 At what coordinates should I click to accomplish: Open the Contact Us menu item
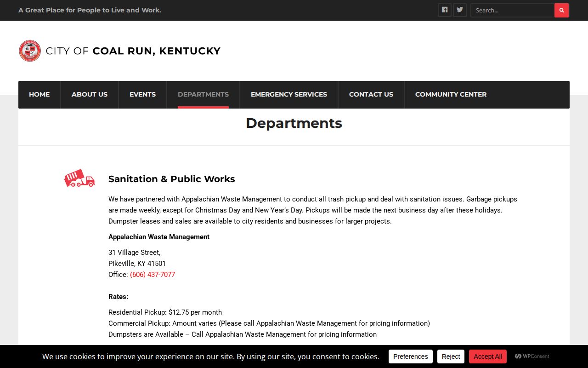pyautogui.click(x=371, y=94)
